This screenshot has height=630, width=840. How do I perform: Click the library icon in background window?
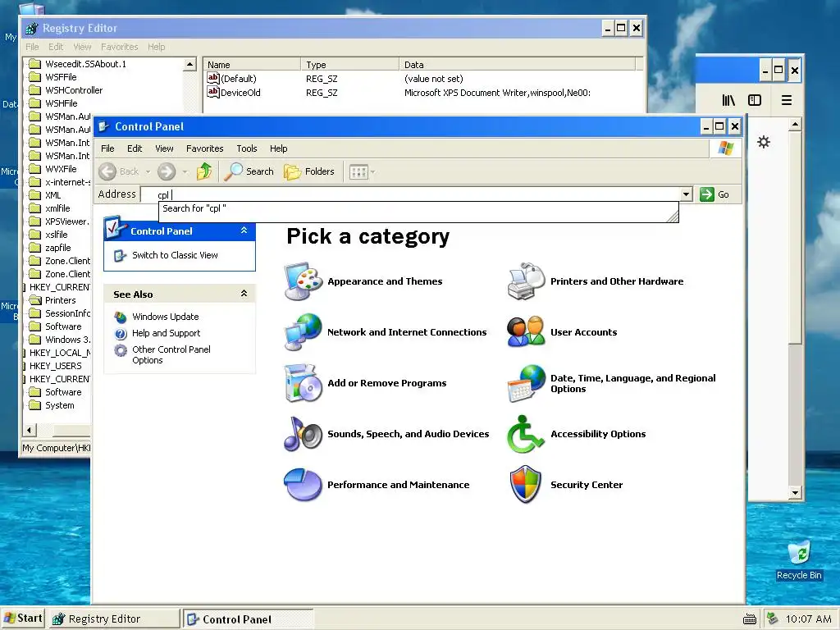pyautogui.click(x=728, y=100)
